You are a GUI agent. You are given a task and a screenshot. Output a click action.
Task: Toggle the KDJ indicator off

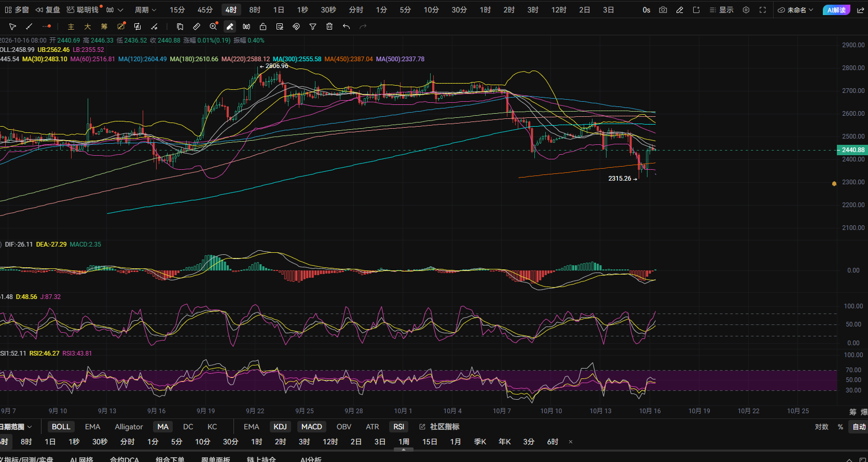click(x=280, y=427)
